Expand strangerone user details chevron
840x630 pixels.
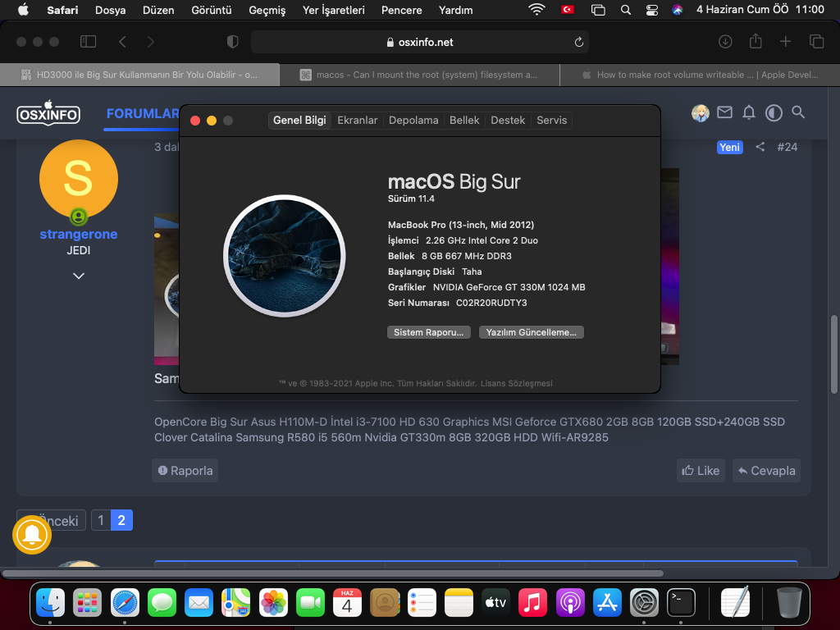[x=79, y=276]
